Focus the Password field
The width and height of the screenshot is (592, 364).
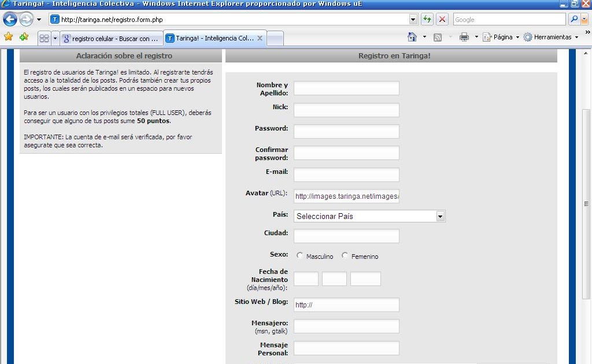tap(346, 132)
